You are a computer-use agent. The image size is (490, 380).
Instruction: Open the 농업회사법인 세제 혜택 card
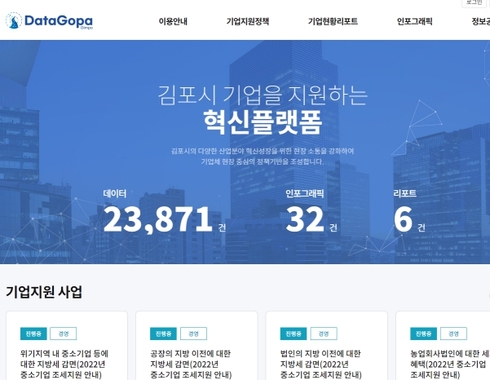(443, 346)
